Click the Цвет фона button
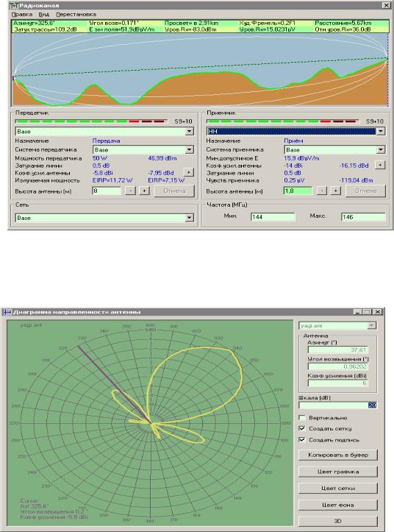 [x=337, y=505]
